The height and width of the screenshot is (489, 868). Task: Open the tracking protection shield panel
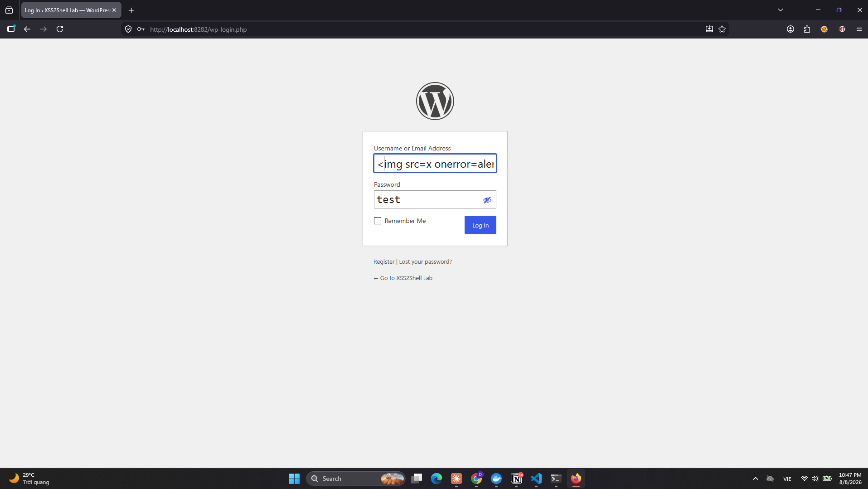tap(128, 29)
